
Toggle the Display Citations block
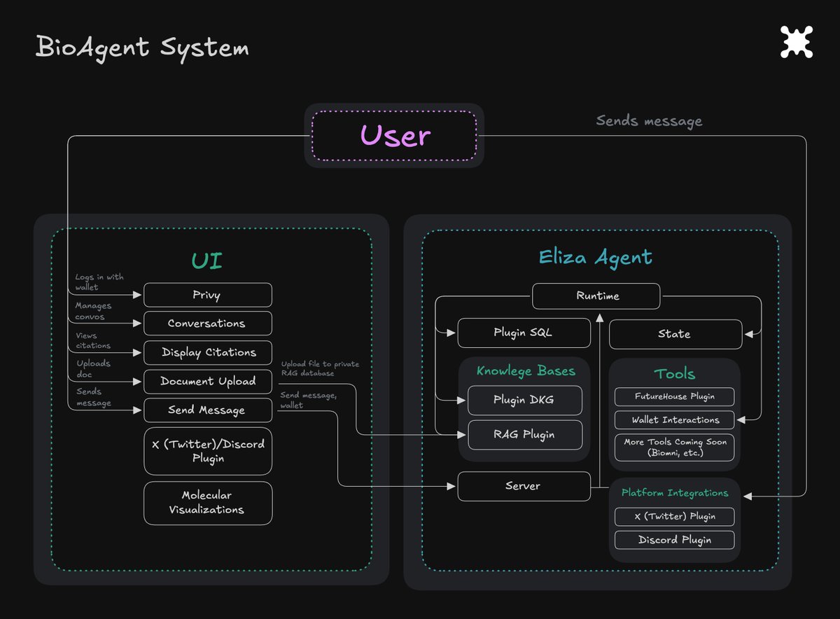click(207, 352)
